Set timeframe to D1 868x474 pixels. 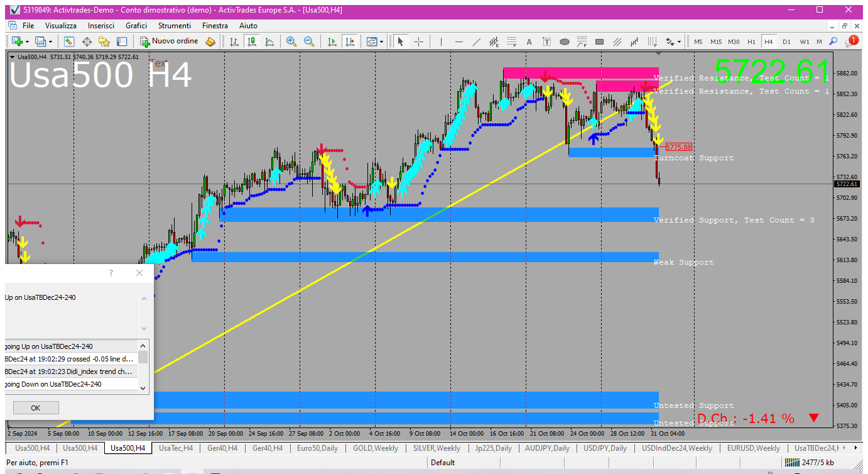pos(786,41)
